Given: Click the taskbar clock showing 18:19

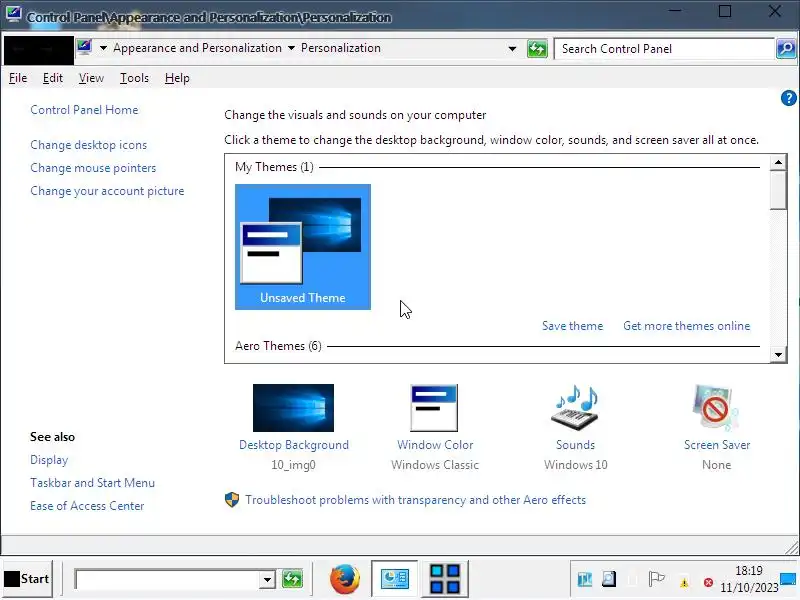Looking at the screenshot, I should 749,570.
